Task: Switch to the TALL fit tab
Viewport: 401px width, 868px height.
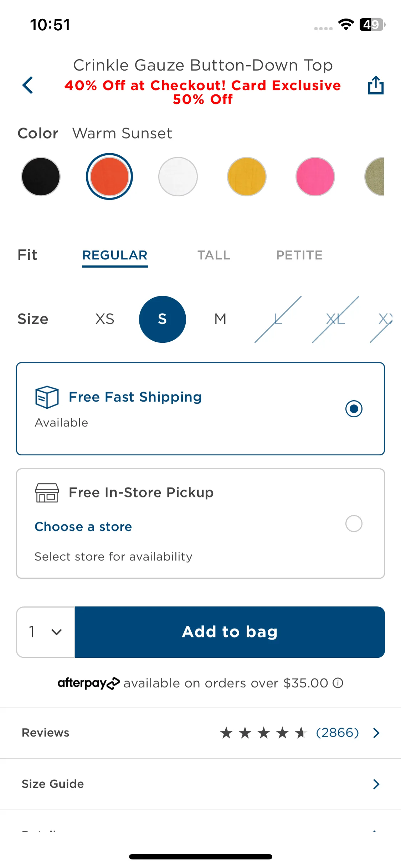Action: point(214,255)
